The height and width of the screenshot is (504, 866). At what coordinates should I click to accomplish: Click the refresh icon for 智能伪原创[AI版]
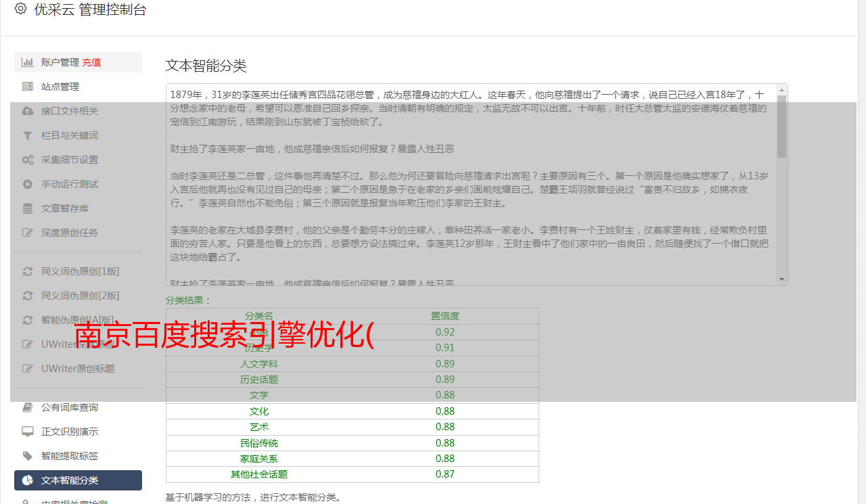point(28,320)
